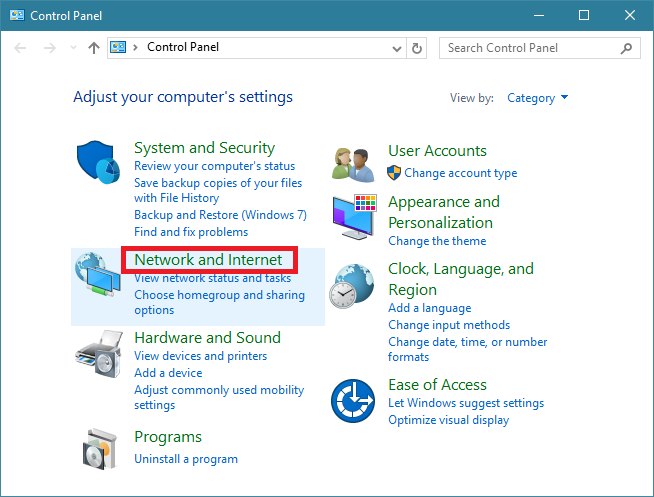Open Network and Internet heading
This screenshot has height=497, width=654.
coord(208,260)
